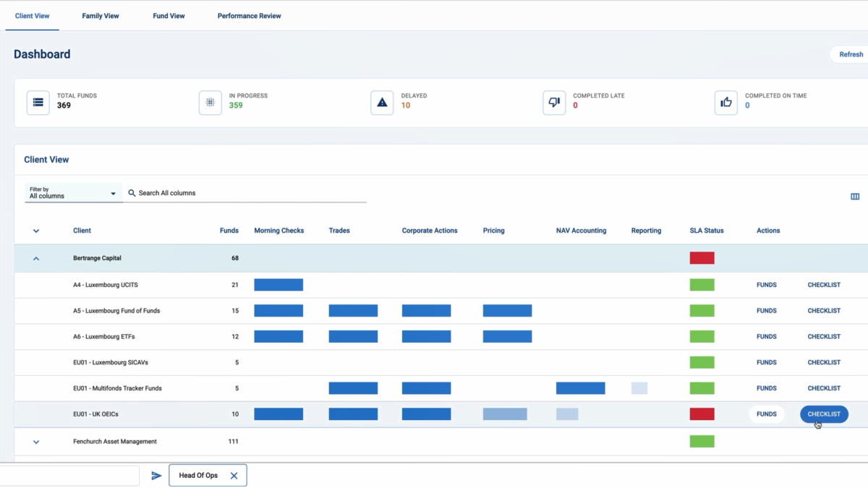Click the search magnifier icon
This screenshot has height=488, width=868.
click(x=132, y=193)
